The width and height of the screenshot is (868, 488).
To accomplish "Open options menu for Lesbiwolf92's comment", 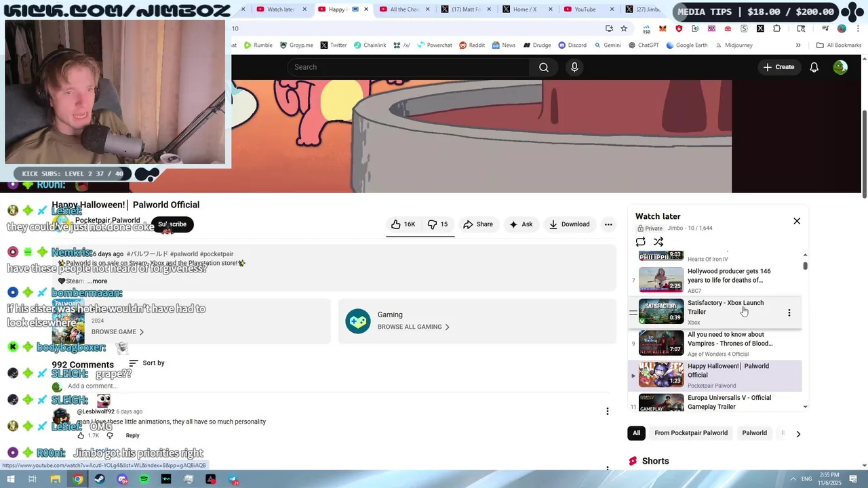I will point(608,411).
